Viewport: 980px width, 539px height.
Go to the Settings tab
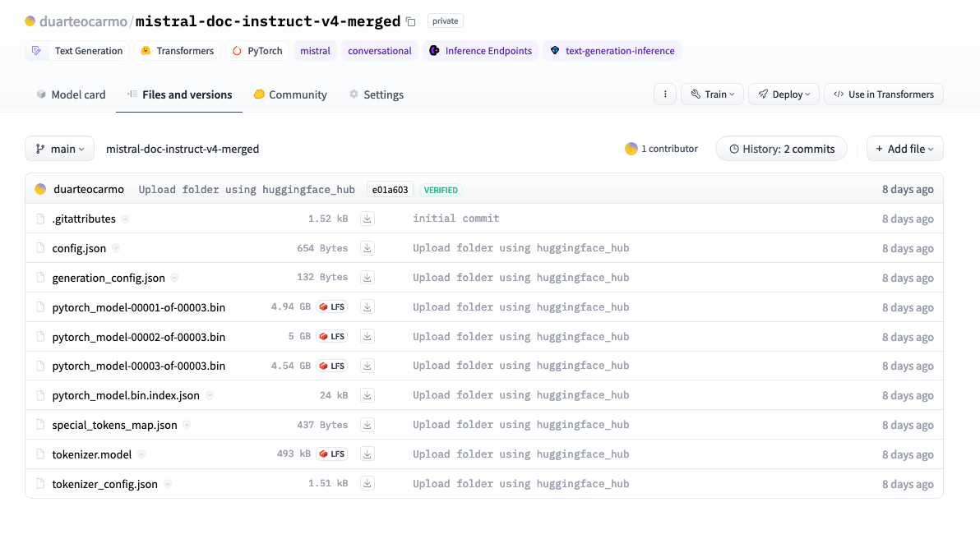point(377,94)
